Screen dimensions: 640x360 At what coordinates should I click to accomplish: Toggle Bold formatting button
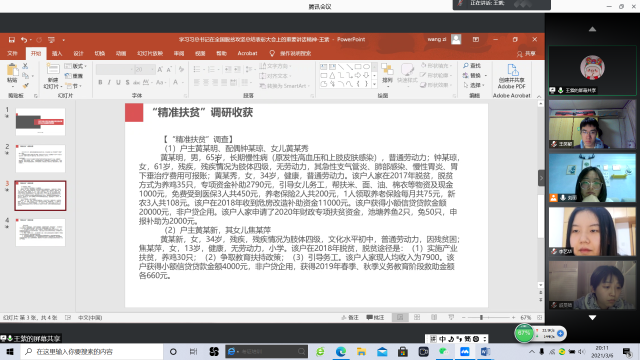pyautogui.click(x=100, y=82)
